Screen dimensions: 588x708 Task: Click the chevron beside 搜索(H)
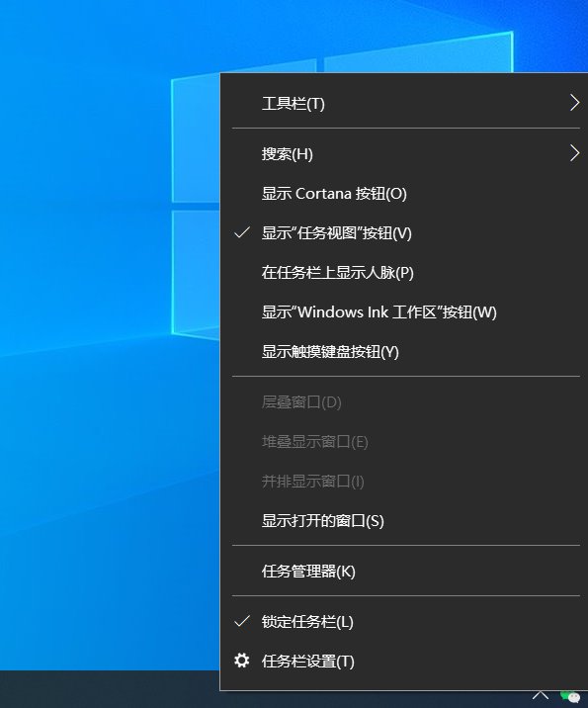point(574,153)
